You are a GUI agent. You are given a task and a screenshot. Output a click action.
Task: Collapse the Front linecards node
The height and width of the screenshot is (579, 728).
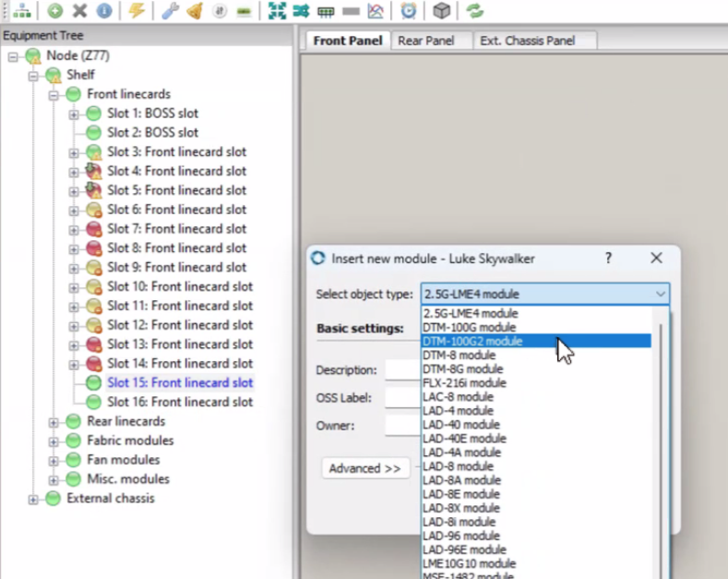pyautogui.click(x=54, y=95)
